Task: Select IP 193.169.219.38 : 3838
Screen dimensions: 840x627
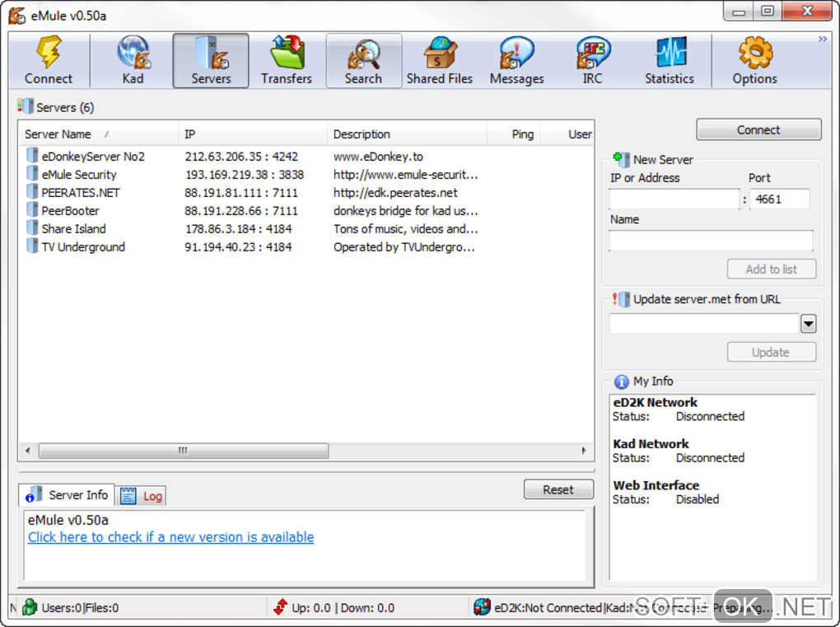Action: 245,175
